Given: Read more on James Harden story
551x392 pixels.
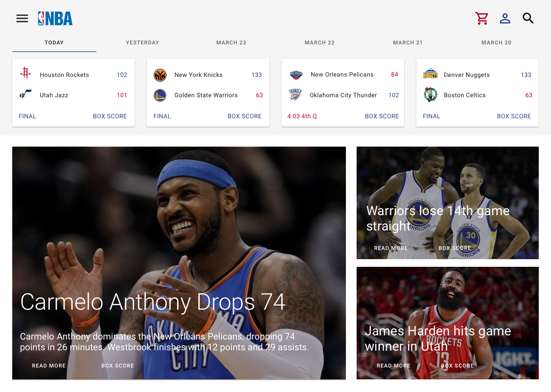Looking at the screenshot, I should click(x=394, y=366).
